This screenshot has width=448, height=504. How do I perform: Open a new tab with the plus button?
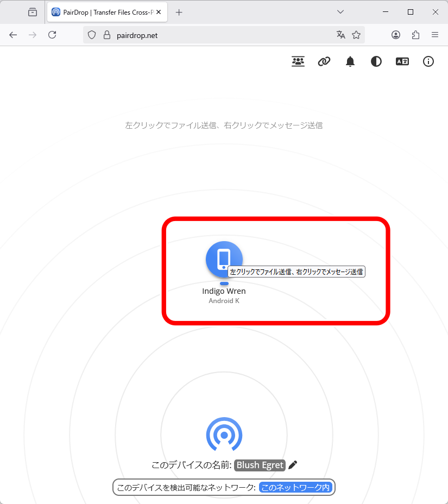[x=179, y=12]
